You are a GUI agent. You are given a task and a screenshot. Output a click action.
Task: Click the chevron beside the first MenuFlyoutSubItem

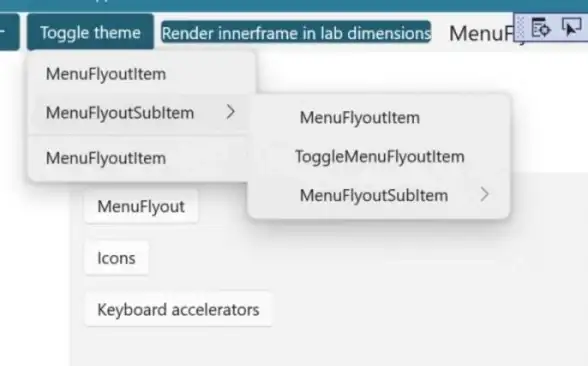click(231, 112)
